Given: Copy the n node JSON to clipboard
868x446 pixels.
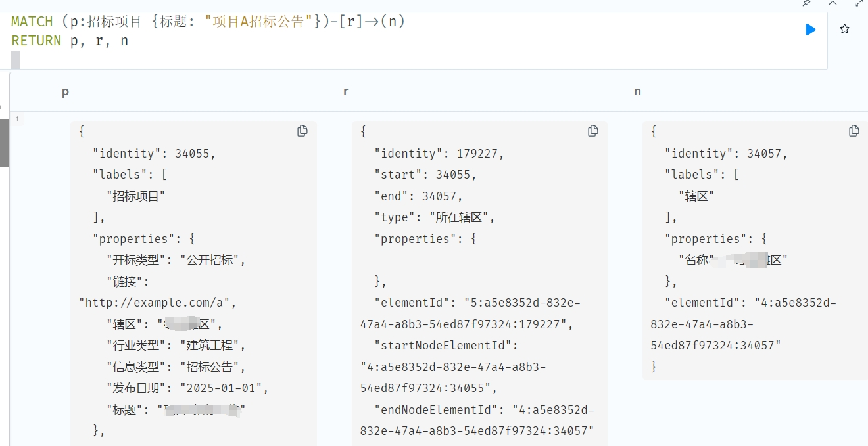Looking at the screenshot, I should coord(854,131).
